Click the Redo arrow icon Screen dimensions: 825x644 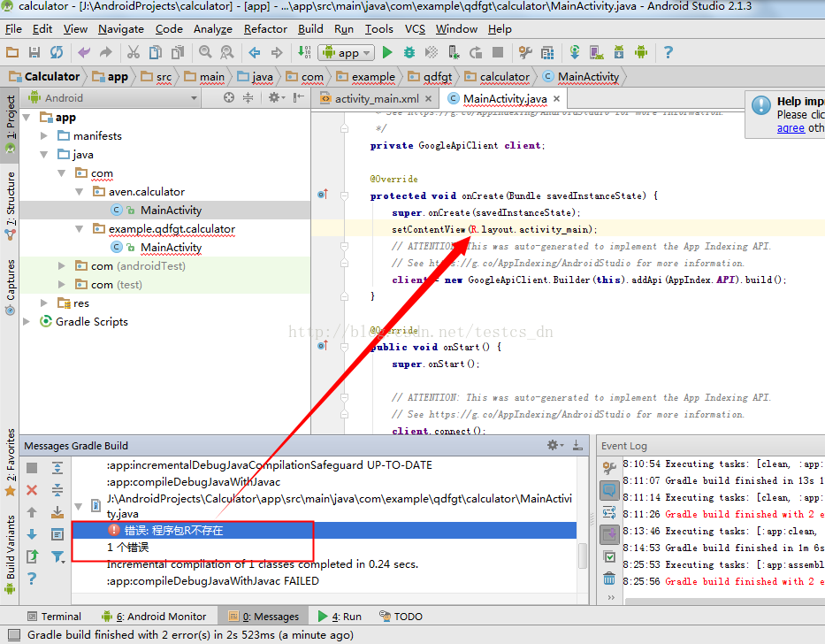[x=106, y=52]
